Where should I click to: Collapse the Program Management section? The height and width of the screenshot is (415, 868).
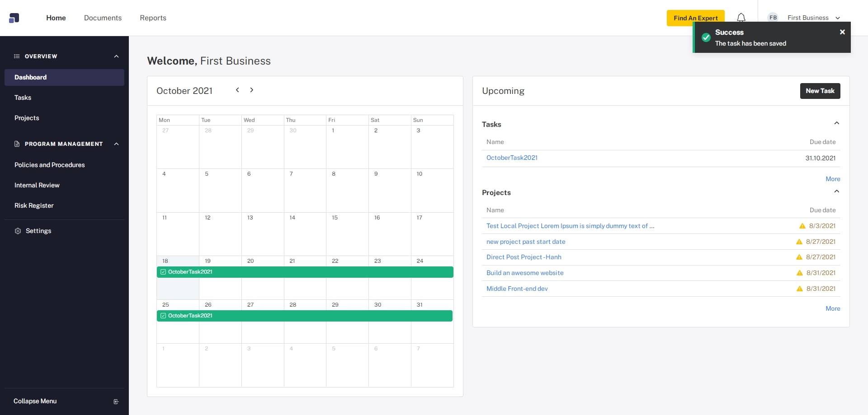(x=116, y=144)
